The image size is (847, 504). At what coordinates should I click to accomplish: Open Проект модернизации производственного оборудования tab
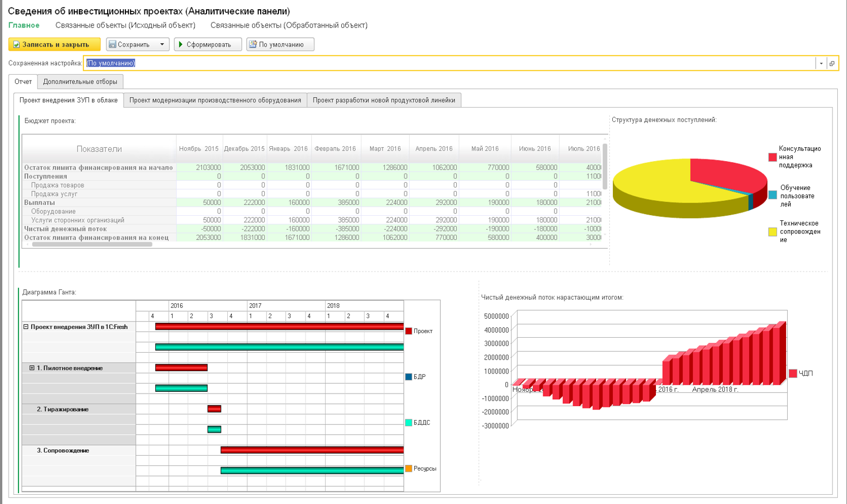click(x=215, y=100)
